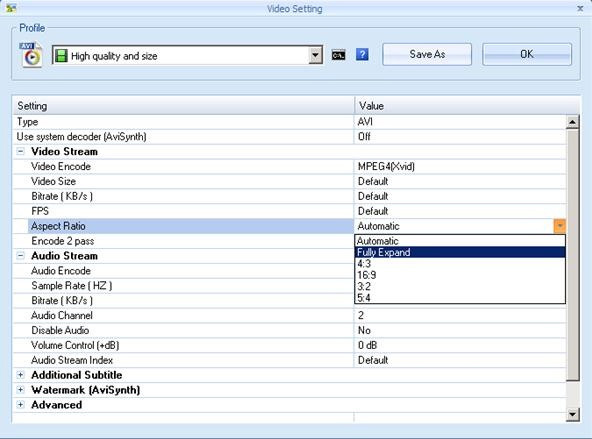Open the command line console icon

tap(338, 55)
